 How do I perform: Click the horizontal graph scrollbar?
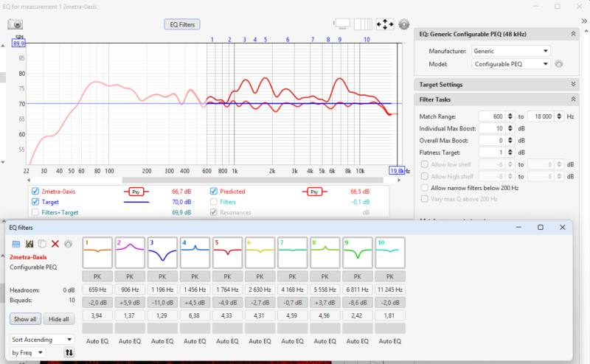252,180
